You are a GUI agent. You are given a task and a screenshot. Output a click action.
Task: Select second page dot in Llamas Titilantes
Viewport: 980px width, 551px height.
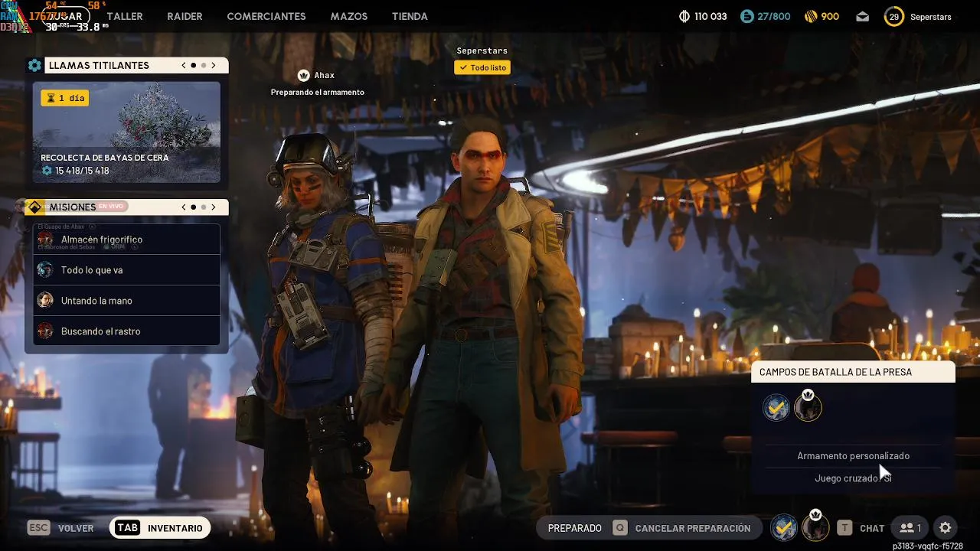[x=204, y=66]
